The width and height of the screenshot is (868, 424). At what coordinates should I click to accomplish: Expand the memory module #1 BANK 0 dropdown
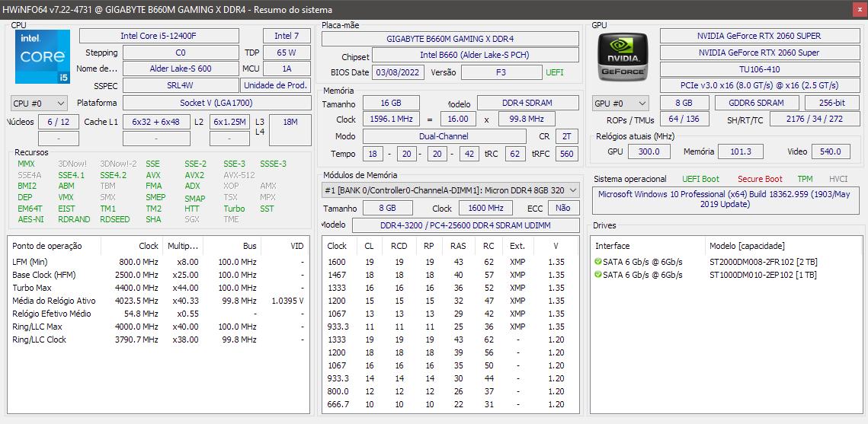tap(450, 190)
